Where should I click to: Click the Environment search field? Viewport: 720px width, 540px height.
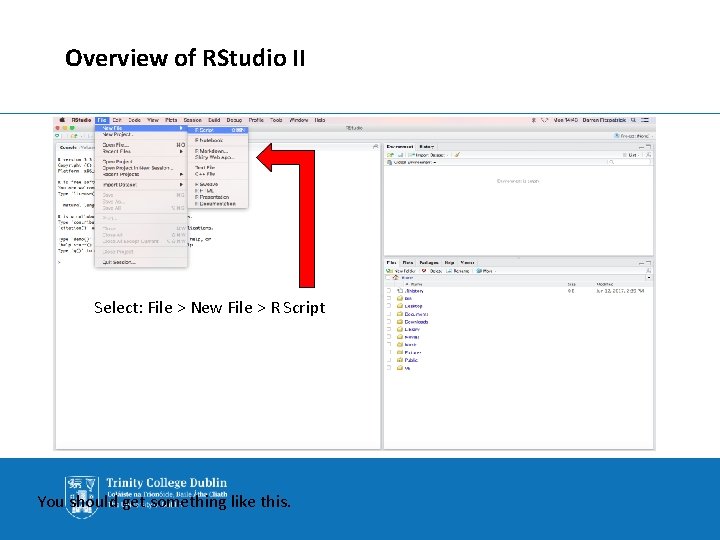pyautogui.click(x=628, y=162)
